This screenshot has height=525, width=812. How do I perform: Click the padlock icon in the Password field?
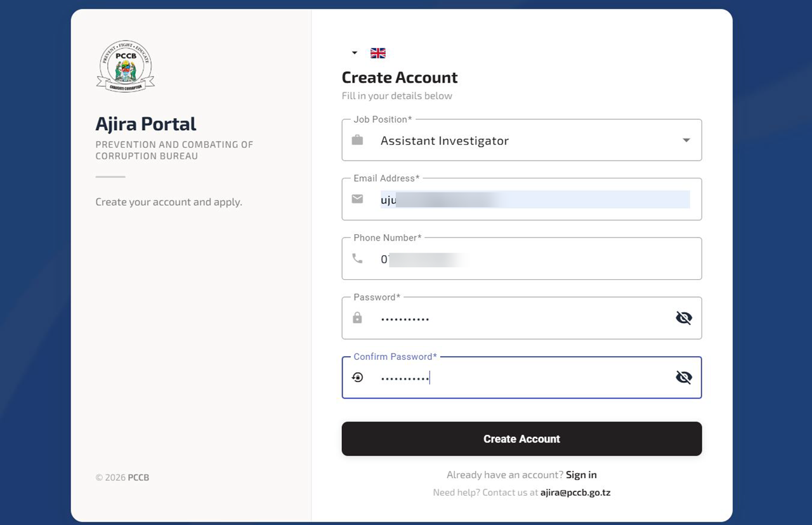click(357, 317)
